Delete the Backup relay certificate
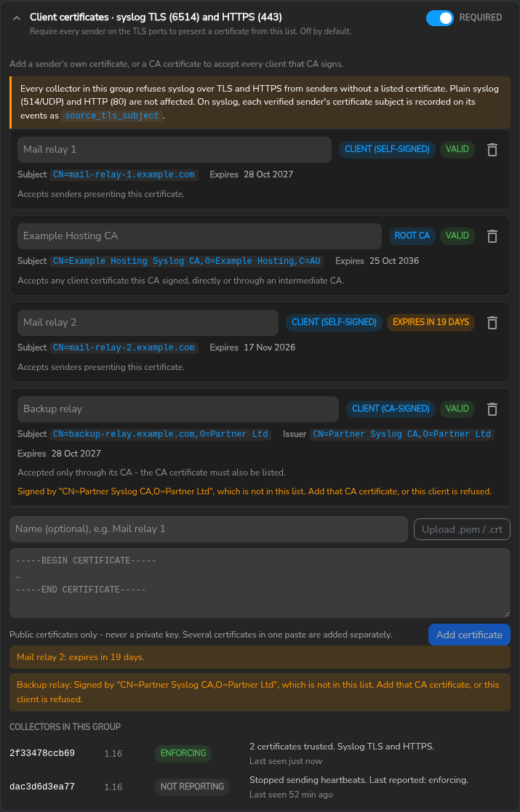This screenshot has width=520, height=812. (492, 409)
